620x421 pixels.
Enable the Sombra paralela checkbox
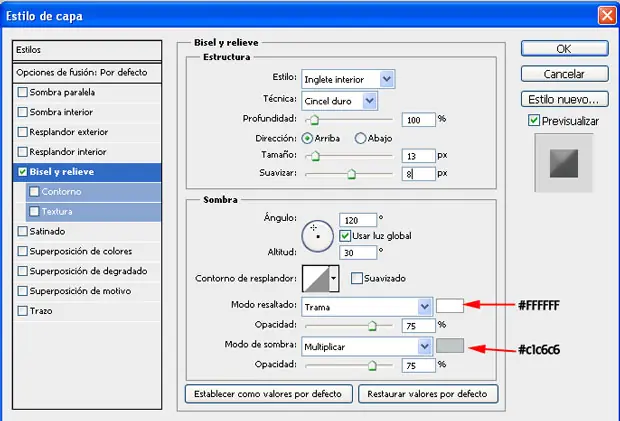[23, 92]
